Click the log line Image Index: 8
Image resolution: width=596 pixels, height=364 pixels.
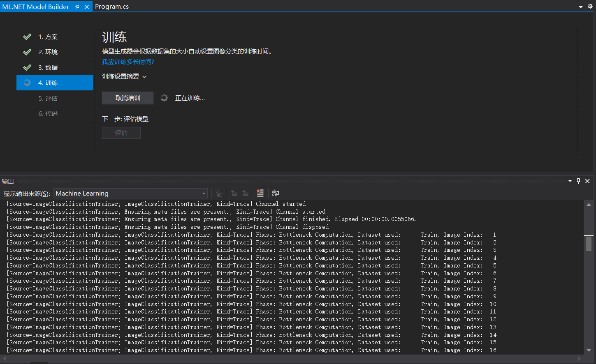point(252,289)
